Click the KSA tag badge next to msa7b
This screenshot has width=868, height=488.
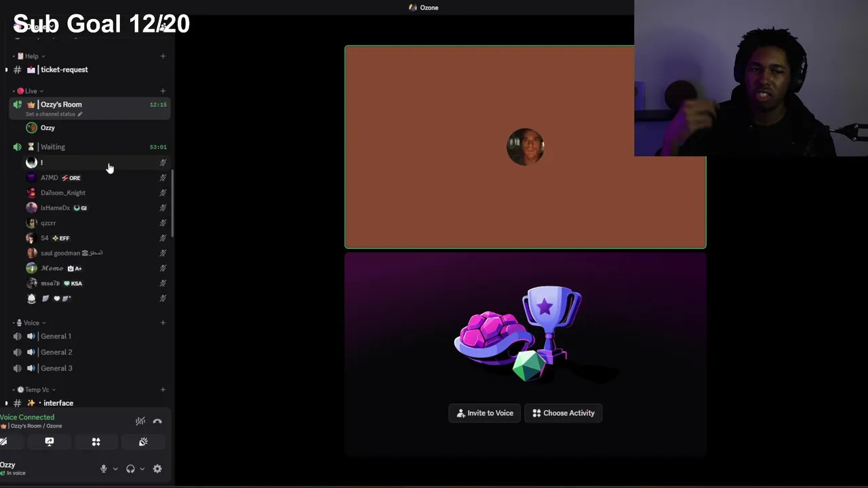pos(73,283)
